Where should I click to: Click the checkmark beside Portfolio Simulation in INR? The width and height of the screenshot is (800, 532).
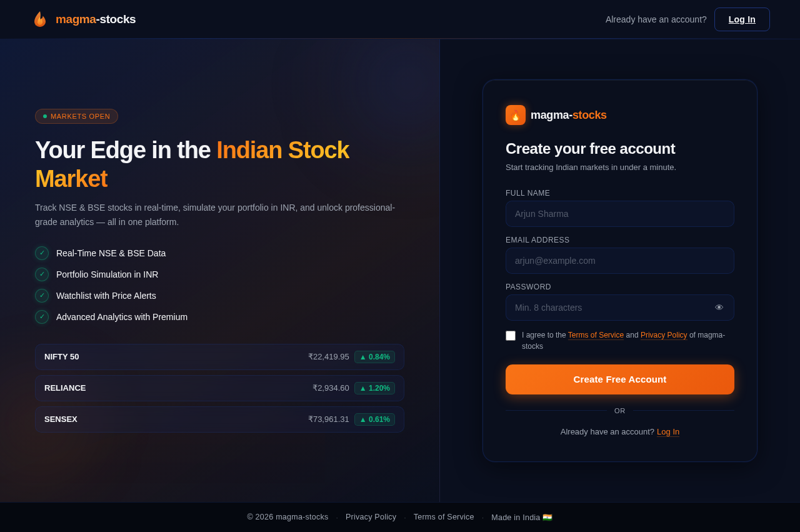[42, 273]
